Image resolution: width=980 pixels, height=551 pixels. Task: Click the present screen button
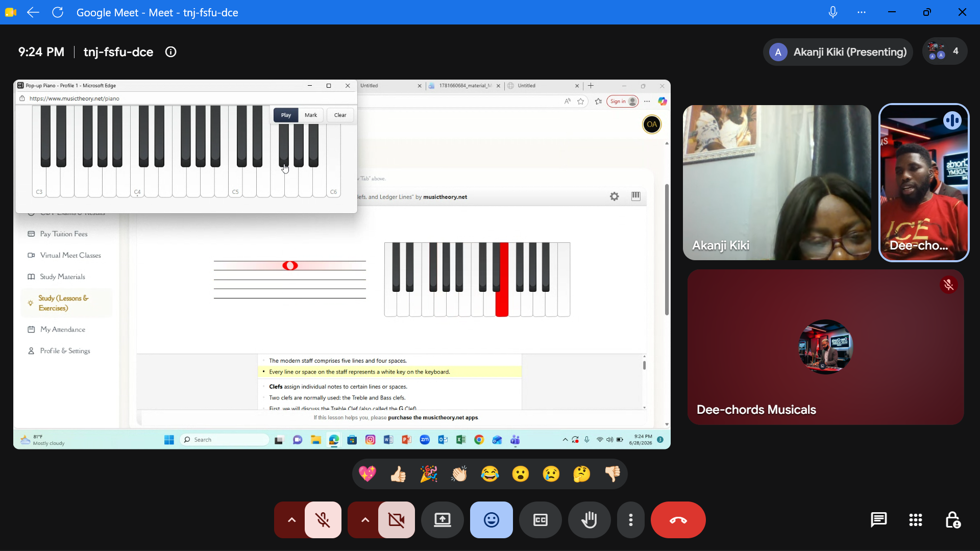coord(443,520)
